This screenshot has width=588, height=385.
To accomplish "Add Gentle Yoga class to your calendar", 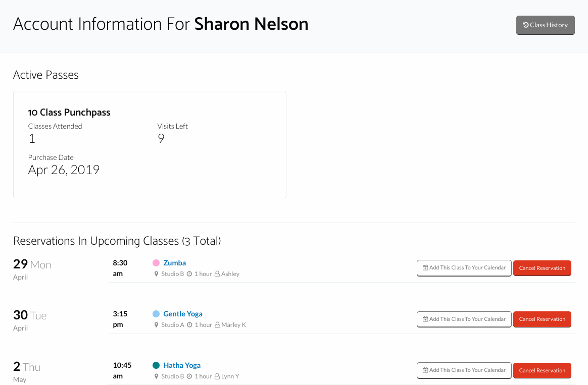I will (x=464, y=319).
